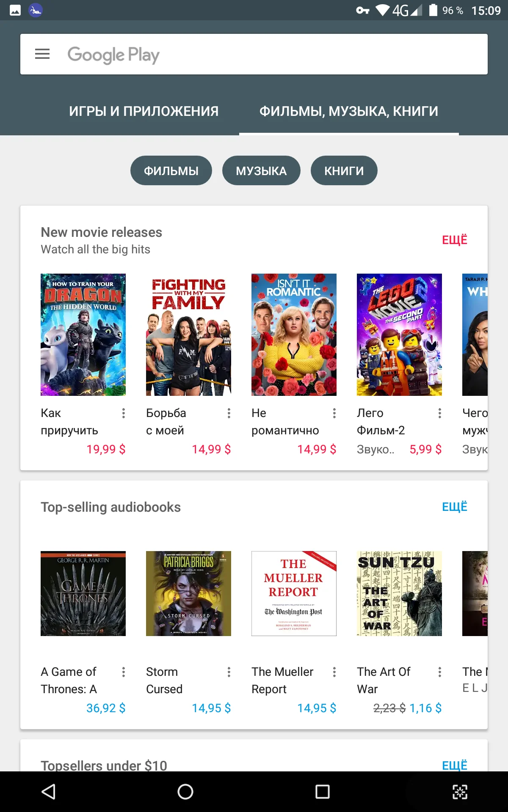This screenshot has width=508, height=812.
Task: Tap the Android back navigation button
Action: [x=49, y=792]
